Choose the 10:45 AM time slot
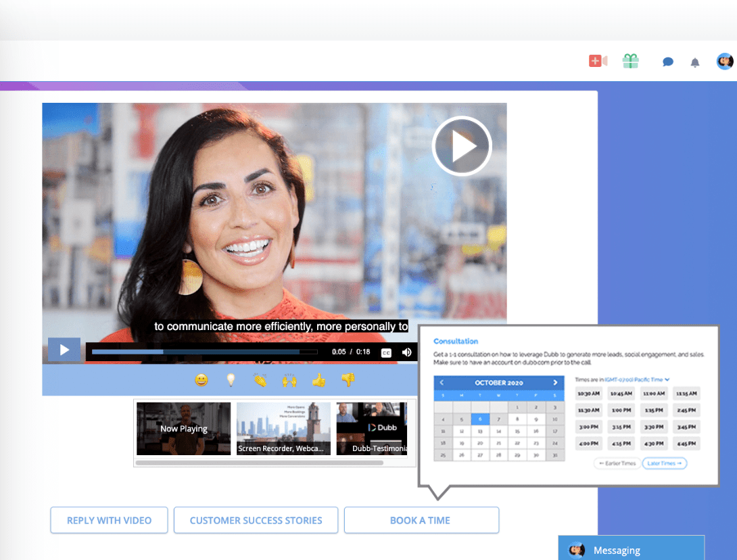 click(x=621, y=394)
